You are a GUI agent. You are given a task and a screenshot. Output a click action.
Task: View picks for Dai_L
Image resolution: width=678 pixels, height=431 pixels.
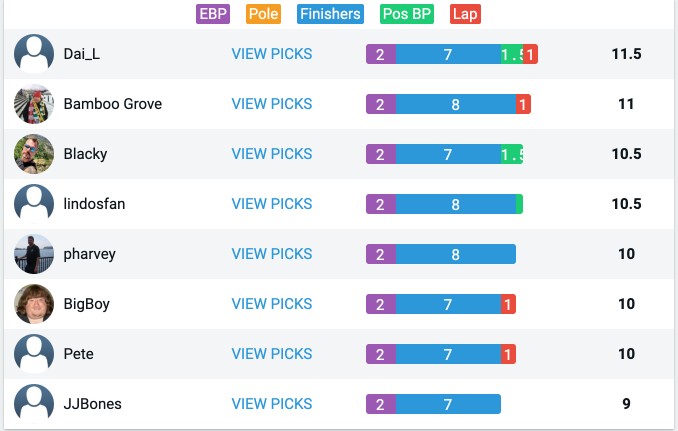click(x=272, y=54)
